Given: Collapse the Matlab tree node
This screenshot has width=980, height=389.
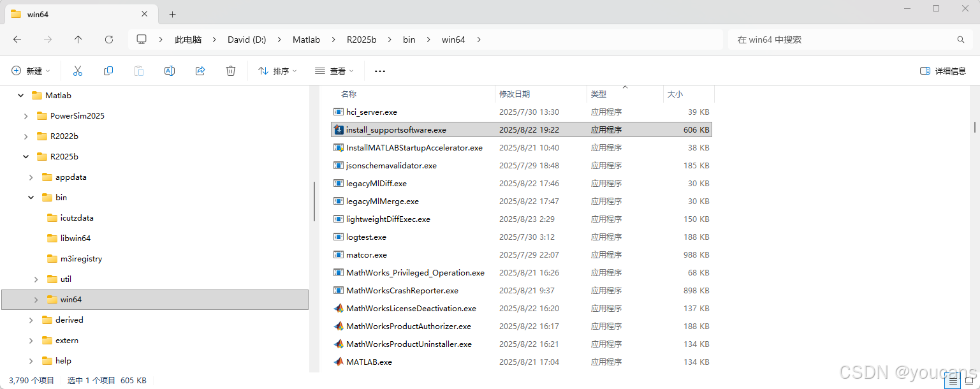Looking at the screenshot, I should click(x=21, y=96).
